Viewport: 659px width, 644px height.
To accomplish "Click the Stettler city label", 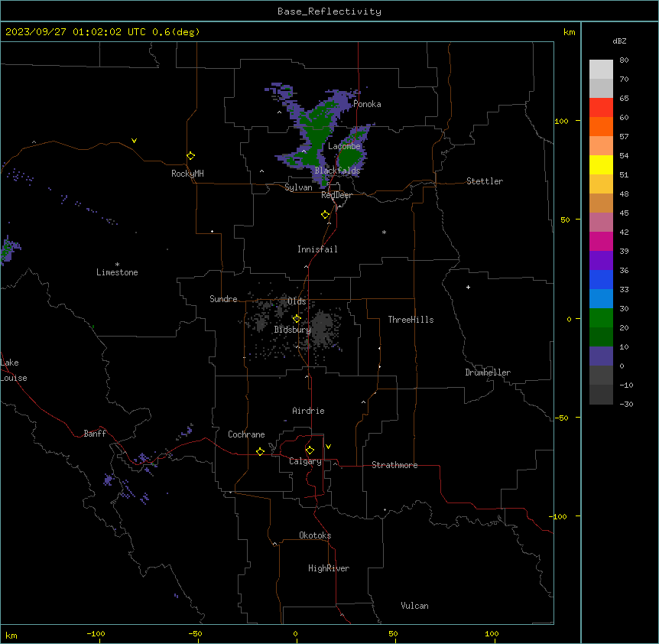I will point(485,181).
